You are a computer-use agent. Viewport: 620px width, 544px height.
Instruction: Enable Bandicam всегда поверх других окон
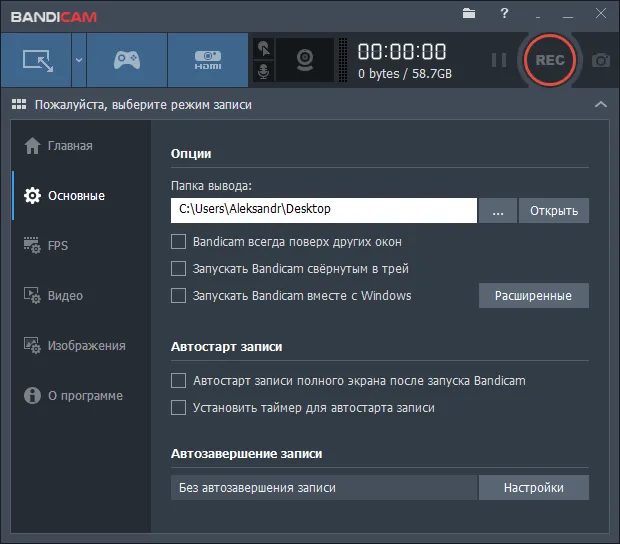[178, 242]
